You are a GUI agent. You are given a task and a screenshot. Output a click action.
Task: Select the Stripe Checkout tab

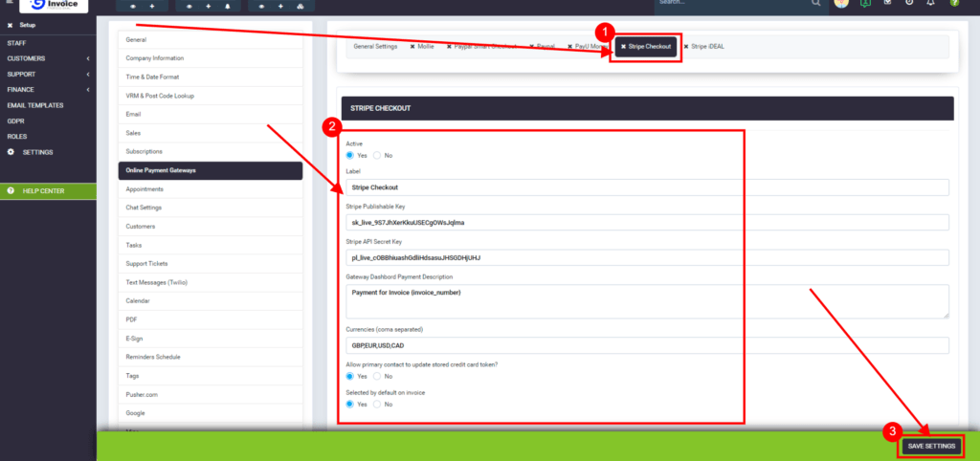(x=646, y=47)
